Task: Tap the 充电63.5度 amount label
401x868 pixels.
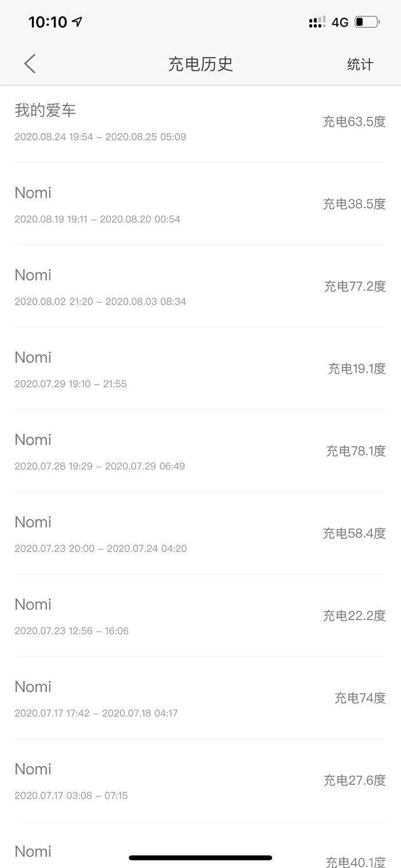Action: pyautogui.click(x=354, y=122)
